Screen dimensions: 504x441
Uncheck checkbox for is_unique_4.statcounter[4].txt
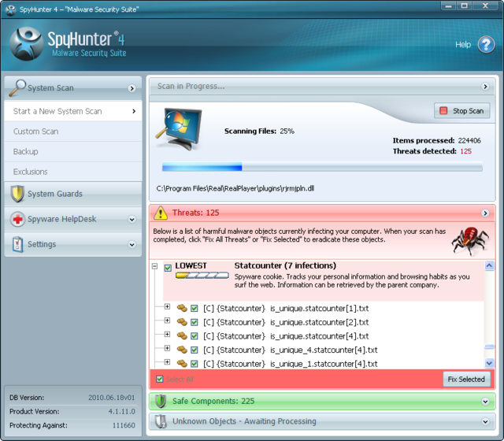click(x=195, y=350)
